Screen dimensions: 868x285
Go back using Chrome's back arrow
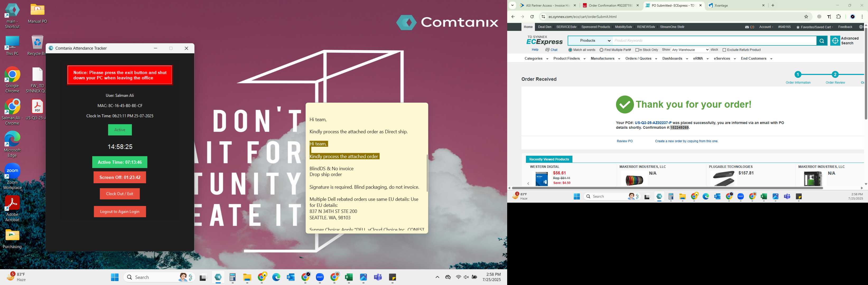(513, 16)
